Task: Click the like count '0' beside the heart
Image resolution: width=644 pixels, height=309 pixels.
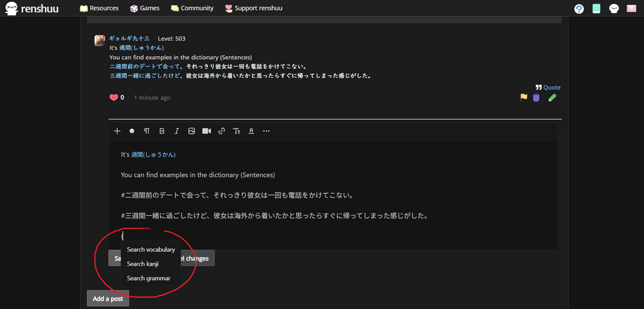Action: tap(122, 98)
